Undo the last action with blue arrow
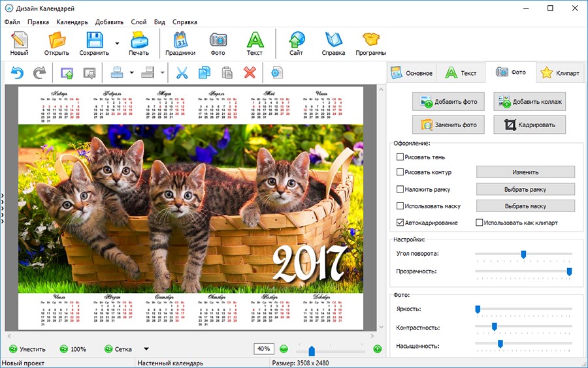 point(17,72)
